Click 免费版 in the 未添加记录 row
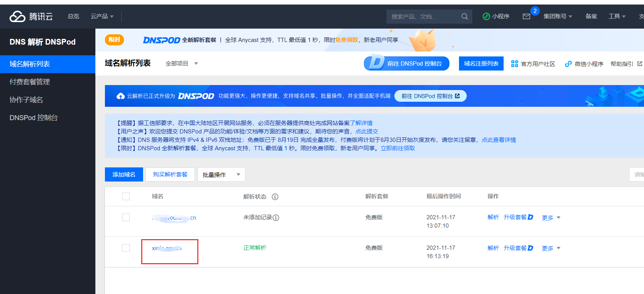 point(374,217)
